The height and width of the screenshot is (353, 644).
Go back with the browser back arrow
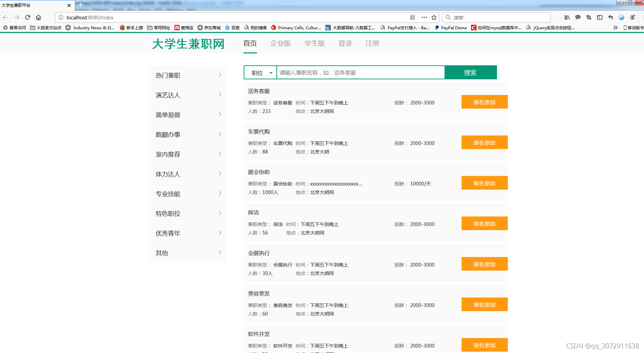point(6,17)
